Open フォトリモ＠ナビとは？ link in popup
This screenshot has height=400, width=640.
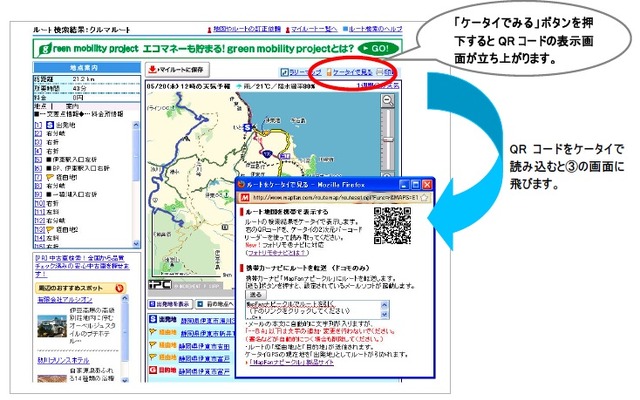[276, 253]
